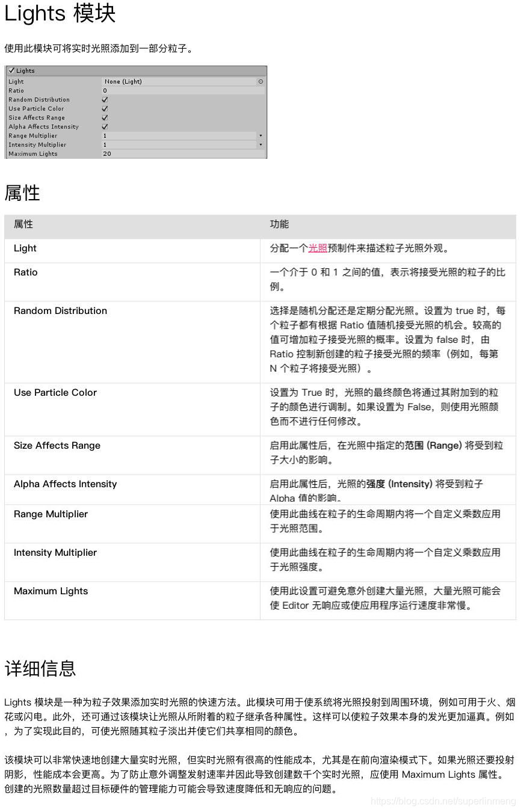The width and height of the screenshot is (521, 812).
Task: Select Size Affects Range table row name
Action: pos(57,446)
